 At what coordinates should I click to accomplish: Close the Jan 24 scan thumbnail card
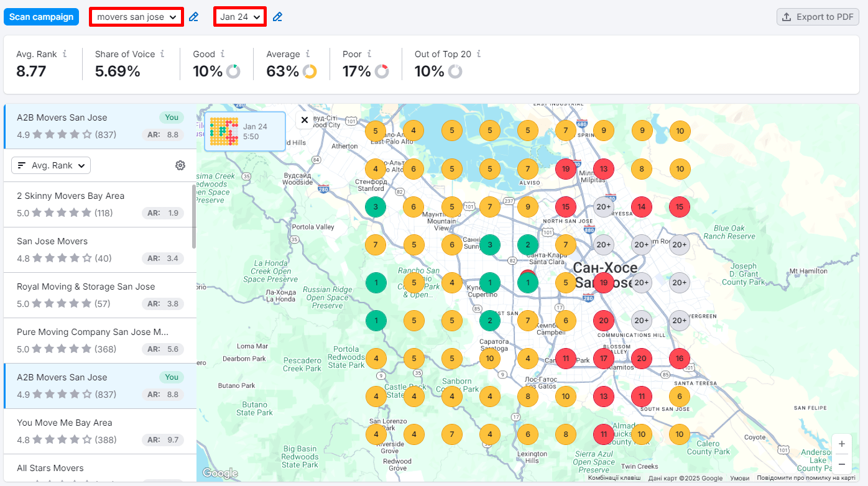[x=305, y=121]
